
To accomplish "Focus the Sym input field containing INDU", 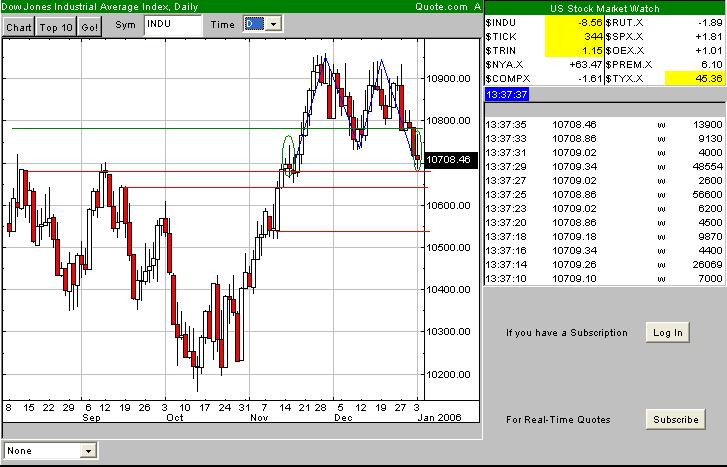I will (173, 25).
